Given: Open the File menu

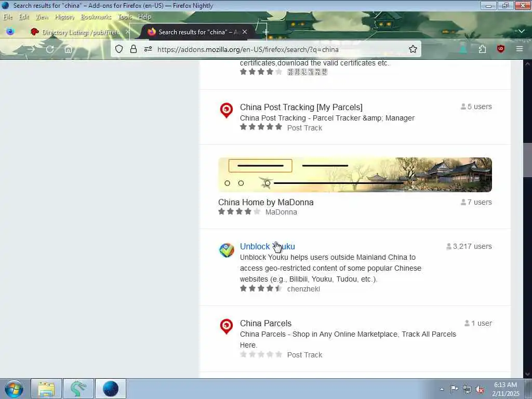Looking at the screenshot, I should click(x=7, y=17).
